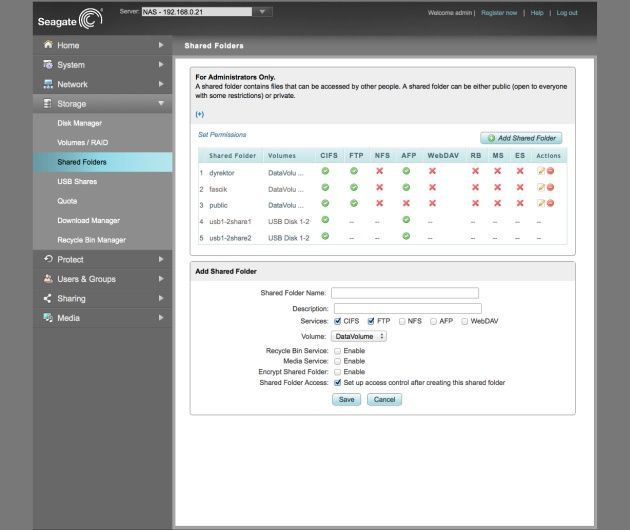This screenshot has width=630, height=530.
Task: Enable the AFP service checkbox
Action: [433, 321]
